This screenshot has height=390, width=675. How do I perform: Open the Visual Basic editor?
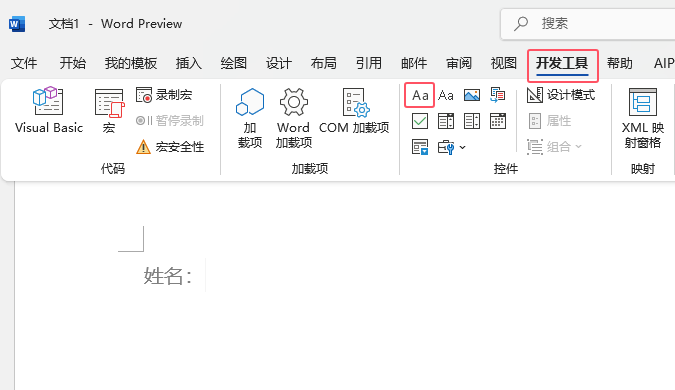(49, 110)
